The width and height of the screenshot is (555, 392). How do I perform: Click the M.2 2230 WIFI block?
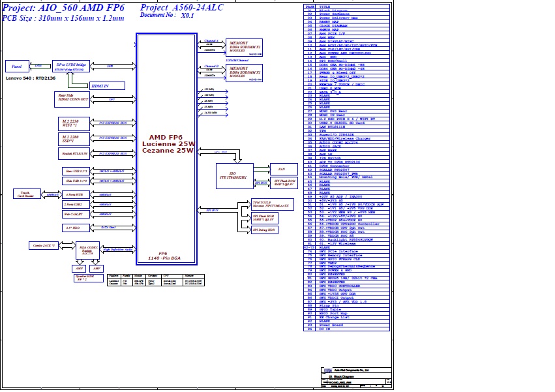pos(72,122)
